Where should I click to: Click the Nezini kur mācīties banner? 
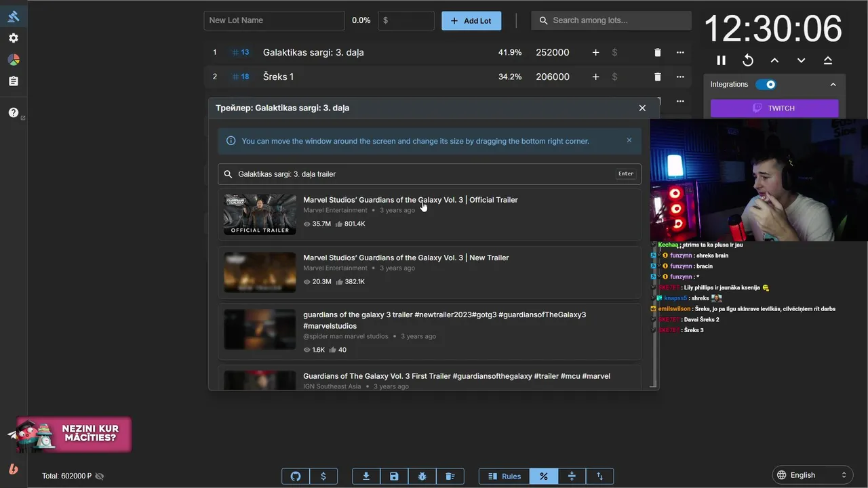click(x=74, y=434)
